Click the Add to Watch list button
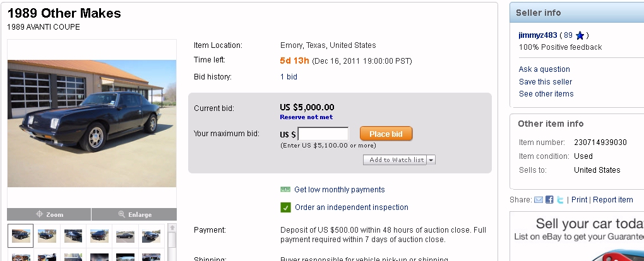This screenshot has width=644, height=261. point(396,160)
